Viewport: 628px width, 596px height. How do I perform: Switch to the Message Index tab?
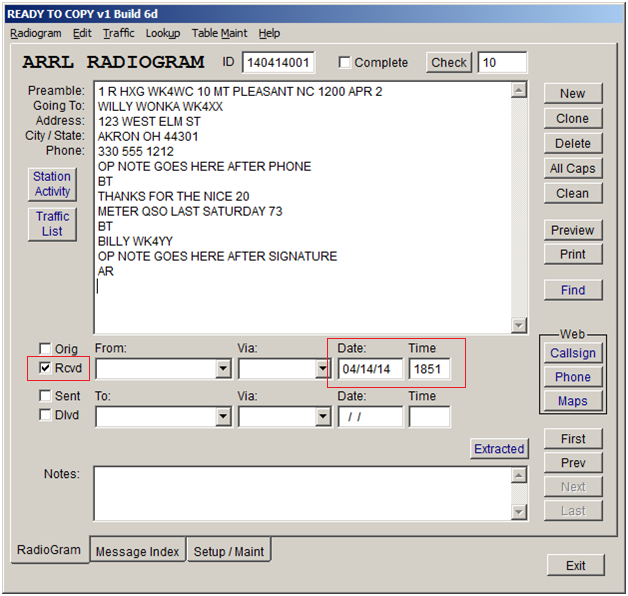pyautogui.click(x=138, y=551)
